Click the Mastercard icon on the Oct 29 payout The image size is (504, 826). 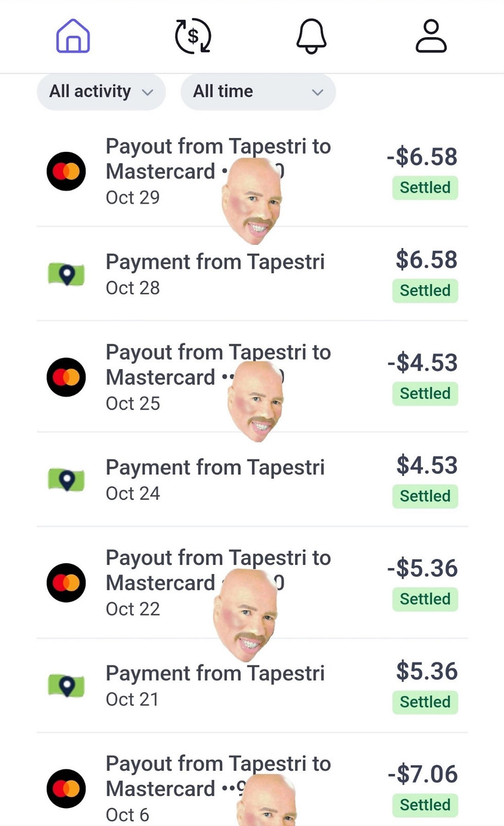[66, 171]
